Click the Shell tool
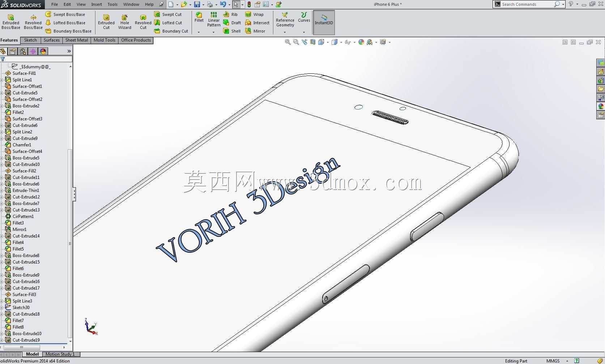The height and width of the screenshot is (364, 605). pyautogui.click(x=232, y=31)
